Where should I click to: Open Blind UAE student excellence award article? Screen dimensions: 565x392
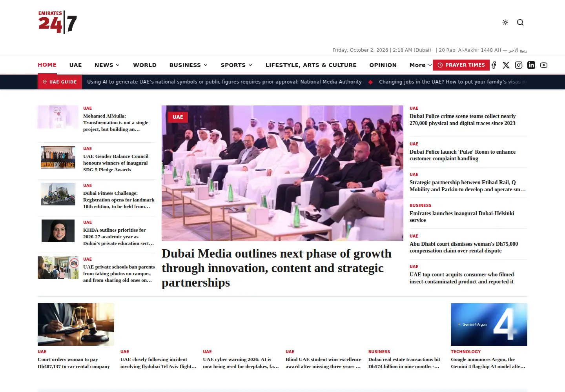click(x=323, y=363)
